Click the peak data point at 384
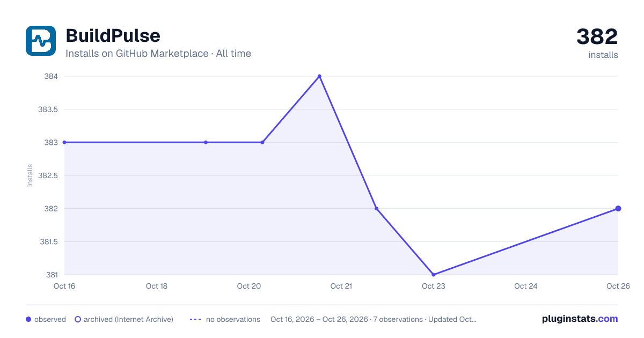Viewport: 644px width, 338px height. tap(319, 76)
